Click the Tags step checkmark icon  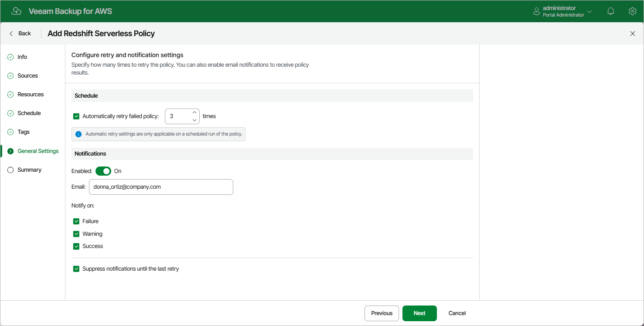(10, 132)
